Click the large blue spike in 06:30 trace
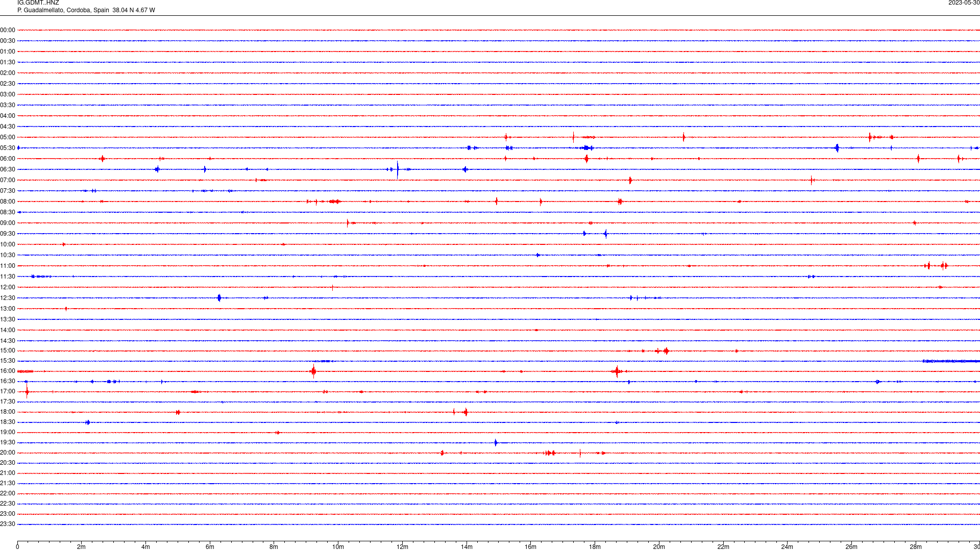This screenshot has height=551, width=980. coord(398,169)
